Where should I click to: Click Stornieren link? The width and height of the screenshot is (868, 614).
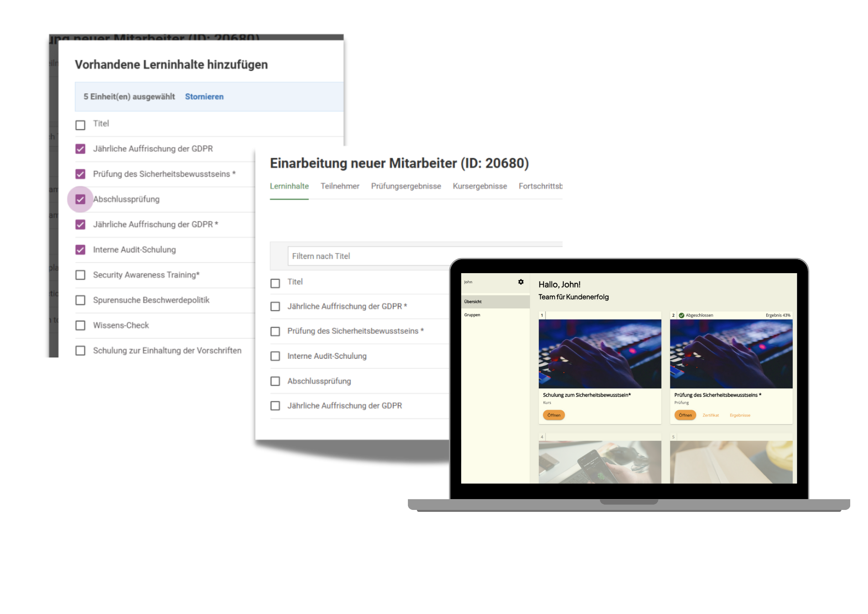[204, 97]
